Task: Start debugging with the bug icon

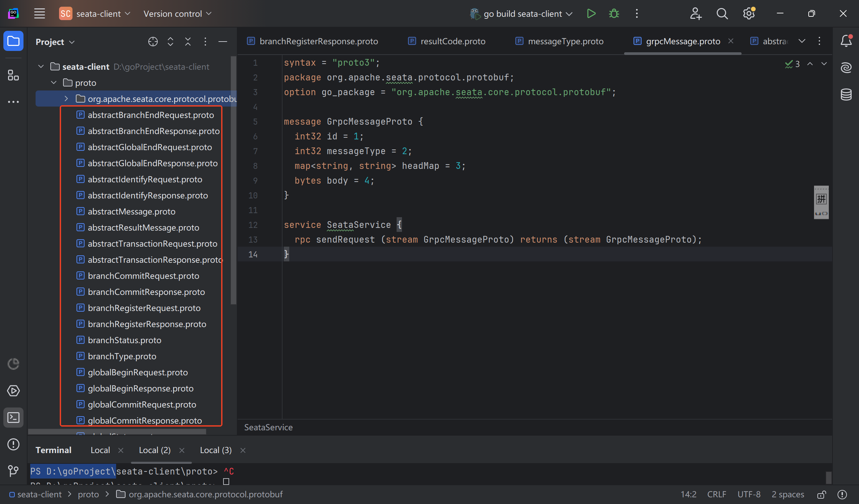Action: (614, 14)
